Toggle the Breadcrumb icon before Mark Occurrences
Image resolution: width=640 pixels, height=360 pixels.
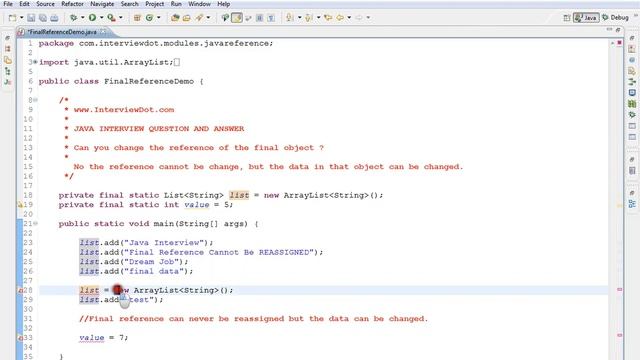point(225,18)
